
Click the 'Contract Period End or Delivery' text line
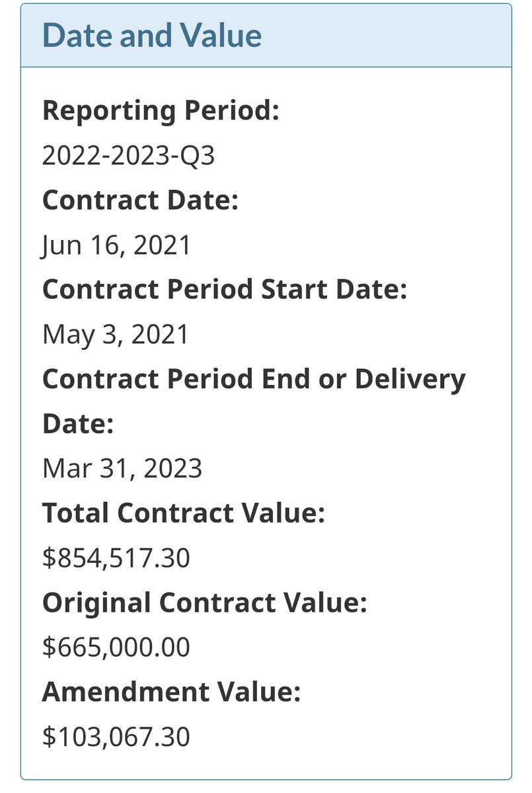point(254,379)
